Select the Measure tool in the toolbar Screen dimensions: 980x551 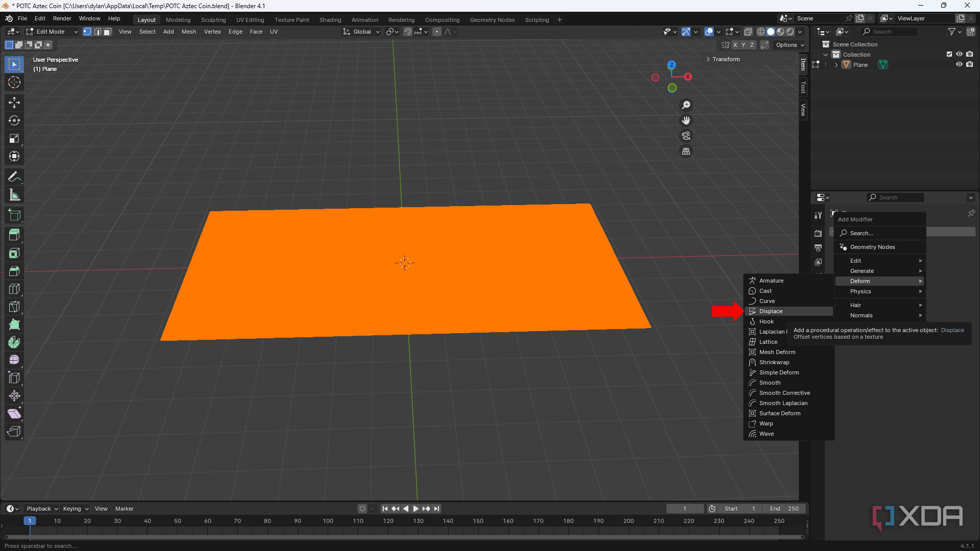click(x=14, y=194)
